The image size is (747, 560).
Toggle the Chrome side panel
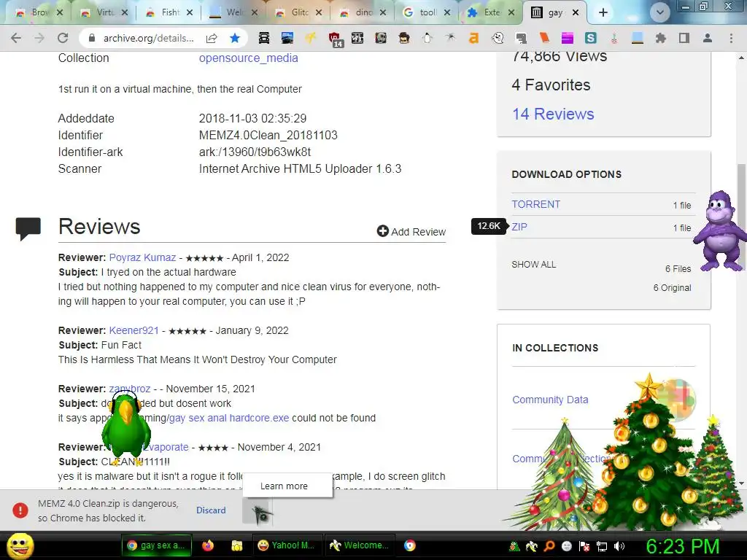684,38
